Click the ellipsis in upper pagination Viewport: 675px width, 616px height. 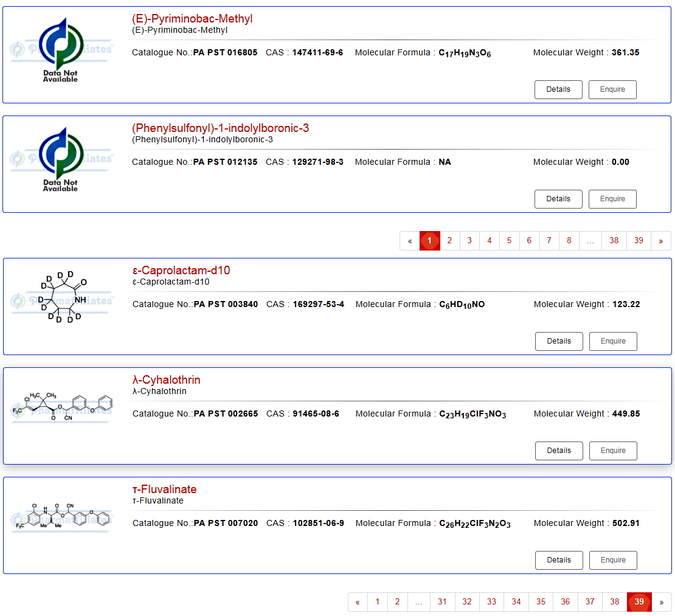point(590,241)
